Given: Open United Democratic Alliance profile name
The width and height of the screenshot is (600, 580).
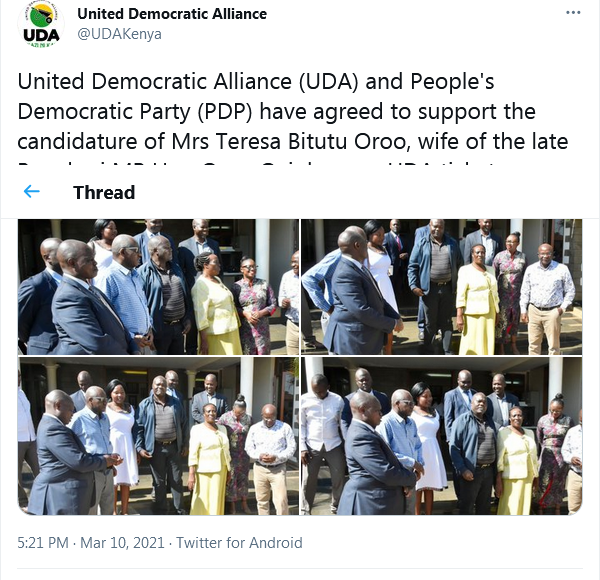Looking at the screenshot, I should pos(172,14).
